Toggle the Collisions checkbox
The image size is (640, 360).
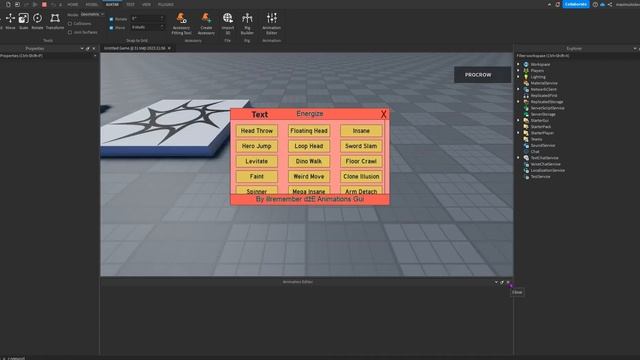tap(70, 24)
